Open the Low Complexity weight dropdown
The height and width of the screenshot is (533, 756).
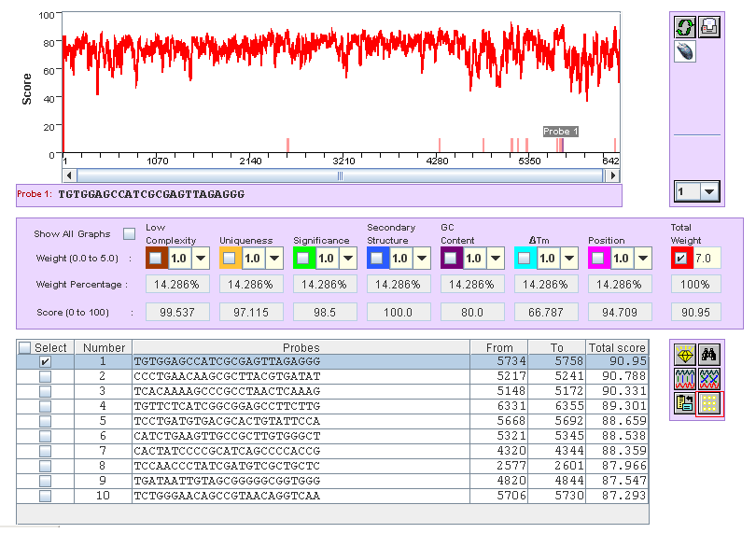point(202,258)
